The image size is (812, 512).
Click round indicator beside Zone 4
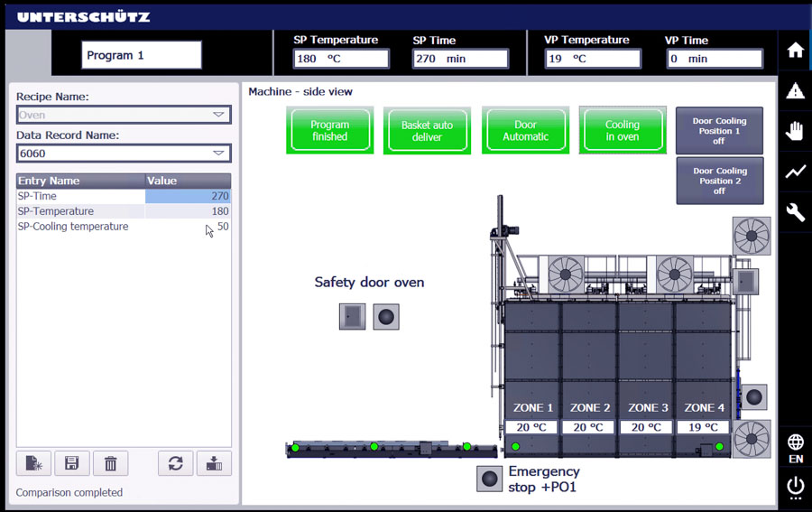pyautogui.click(x=754, y=397)
